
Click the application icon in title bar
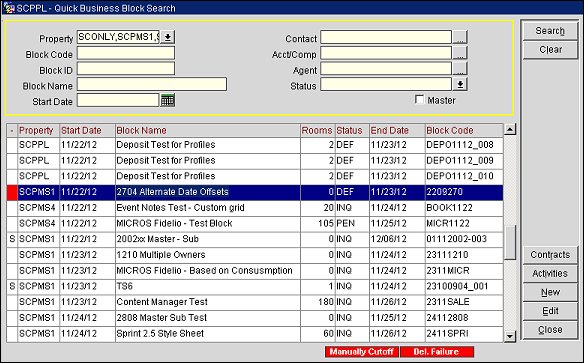(9, 7)
